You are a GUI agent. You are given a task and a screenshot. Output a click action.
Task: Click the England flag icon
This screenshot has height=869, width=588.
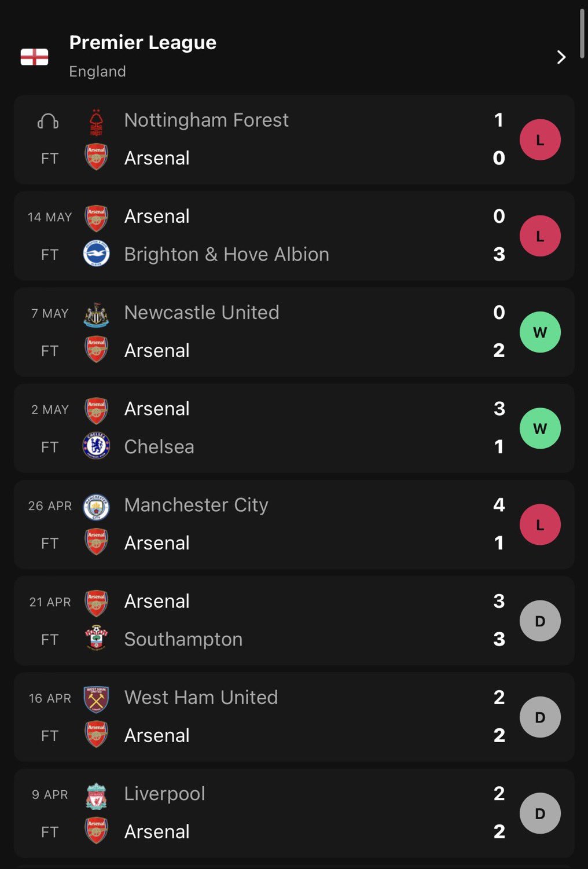point(34,57)
